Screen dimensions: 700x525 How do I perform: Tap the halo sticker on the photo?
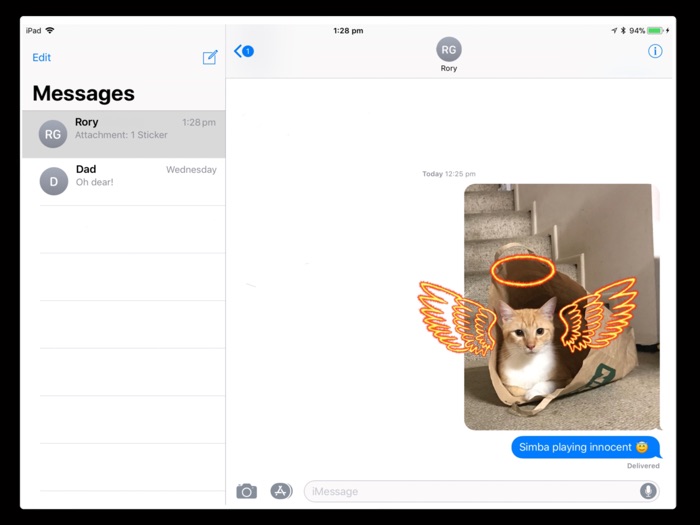click(x=523, y=270)
